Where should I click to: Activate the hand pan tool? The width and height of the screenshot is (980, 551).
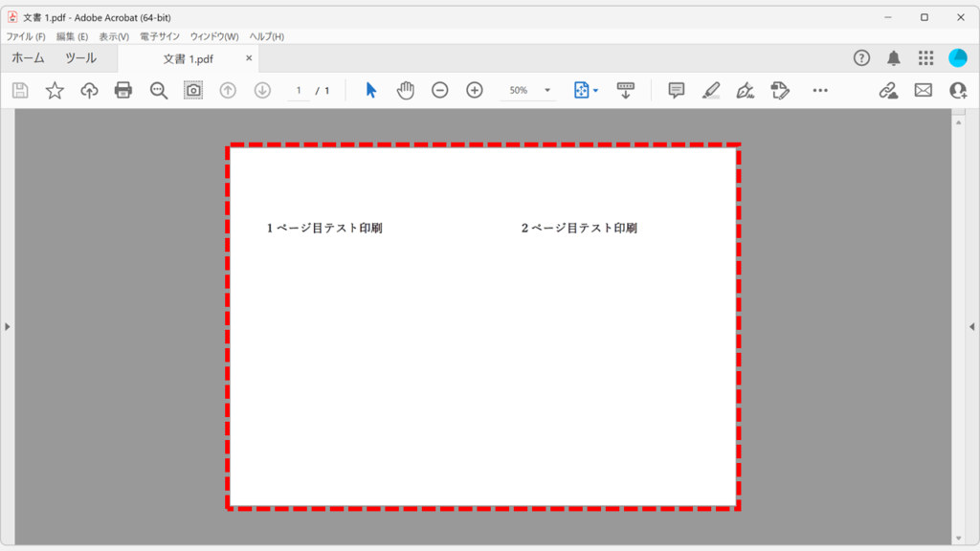406,91
